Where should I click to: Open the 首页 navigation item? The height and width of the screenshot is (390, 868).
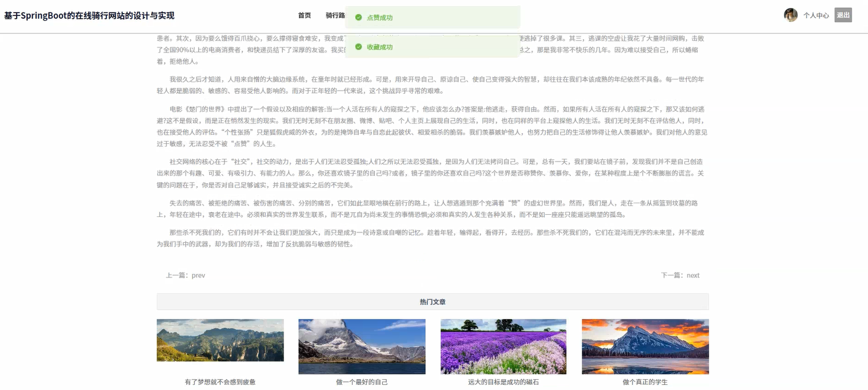click(305, 15)
